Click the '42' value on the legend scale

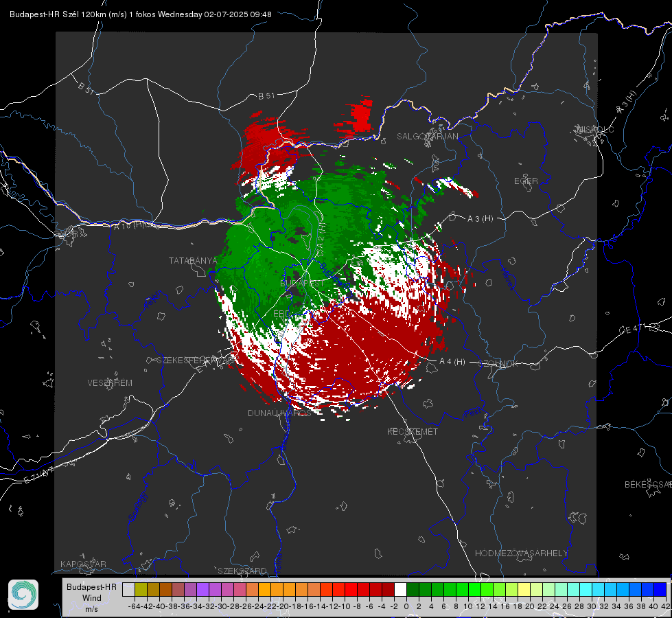(x=666, y=606)
